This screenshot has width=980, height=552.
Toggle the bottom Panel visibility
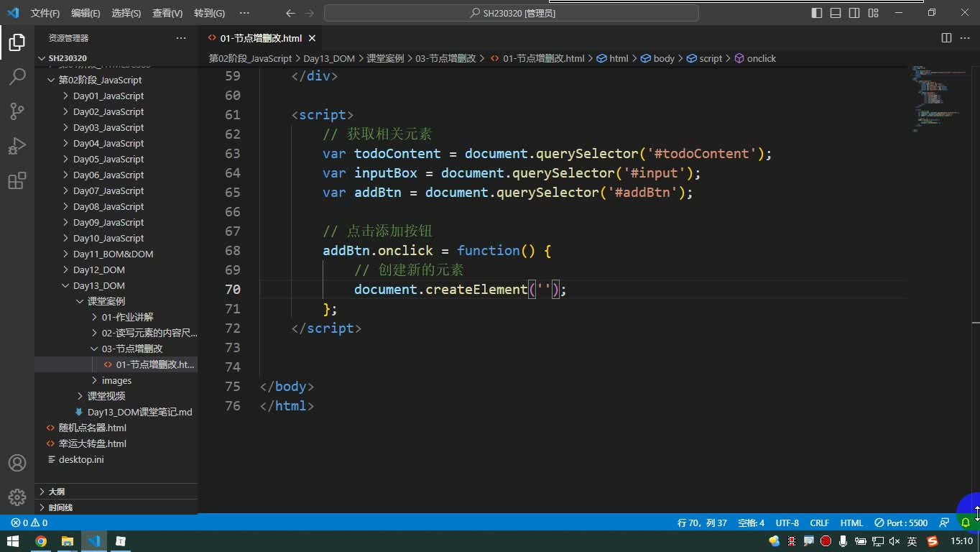pyautogui.click(x=836, y=13)
